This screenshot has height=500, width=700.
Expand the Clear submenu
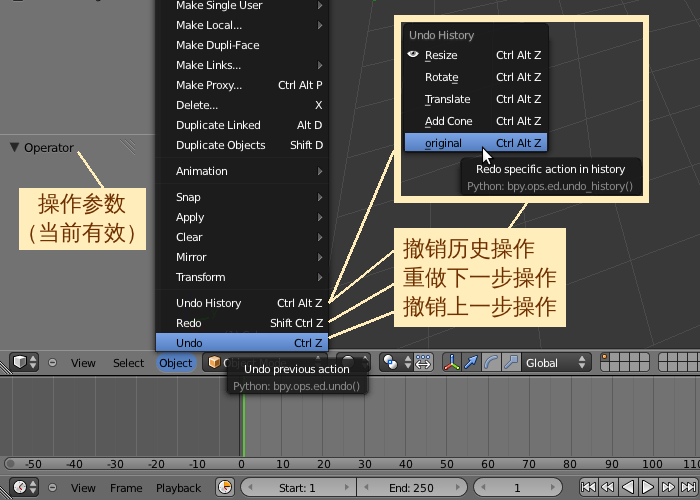click(242, 237)
